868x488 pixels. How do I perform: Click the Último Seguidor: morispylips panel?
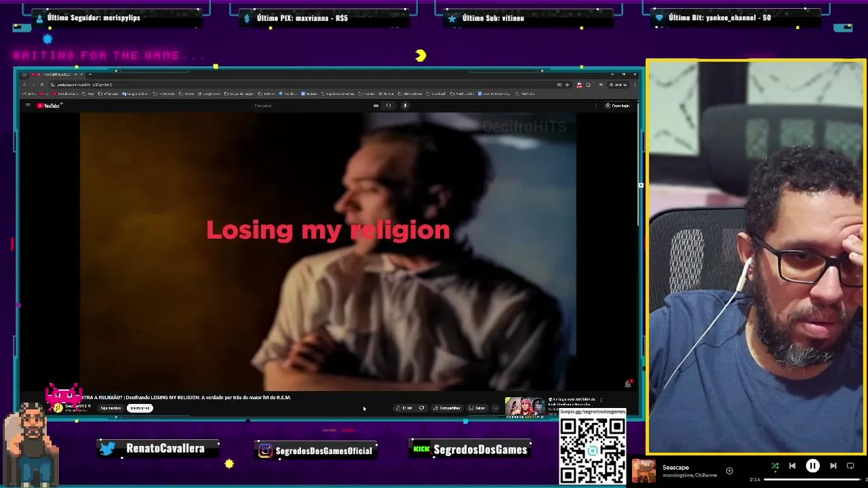tap(117, 18)
